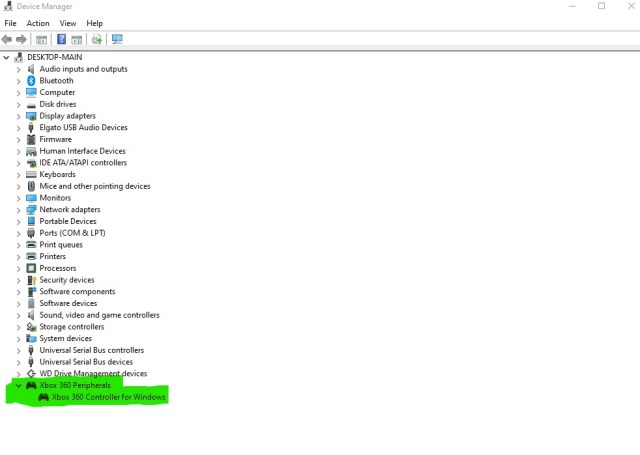Click the Xbox 360 Peripherals gamepad icon

point(31,385)
